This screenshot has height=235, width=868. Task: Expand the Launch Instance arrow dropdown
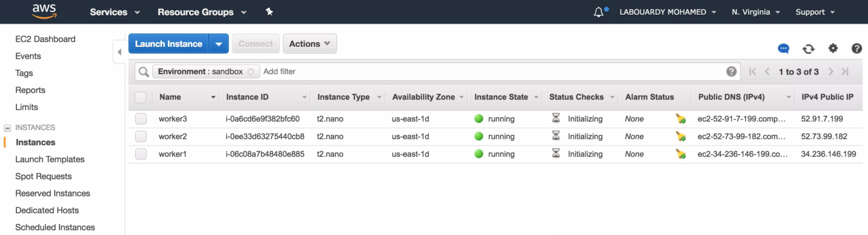tap(219, 44)
